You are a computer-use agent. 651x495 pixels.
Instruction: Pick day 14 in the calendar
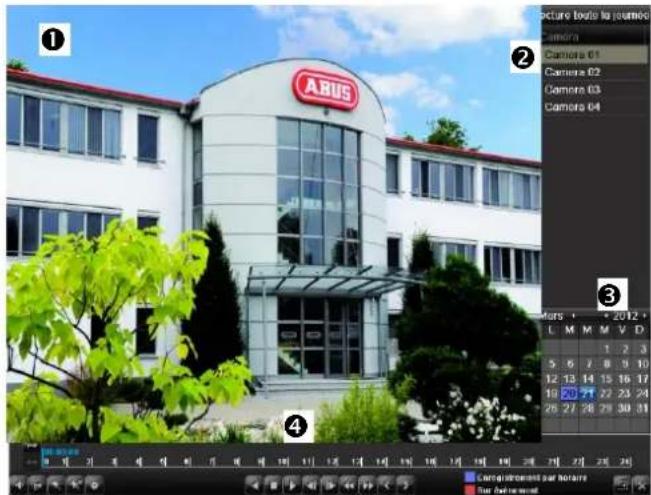click(x=587, y=379)
